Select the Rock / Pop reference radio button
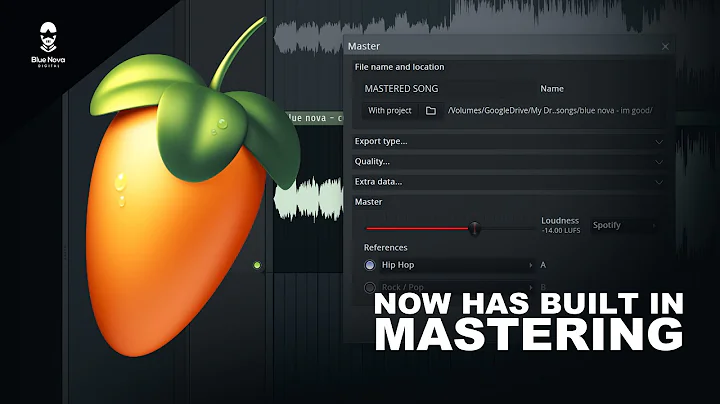The width and height of the screenshot is (720, 404). point(370,288)
